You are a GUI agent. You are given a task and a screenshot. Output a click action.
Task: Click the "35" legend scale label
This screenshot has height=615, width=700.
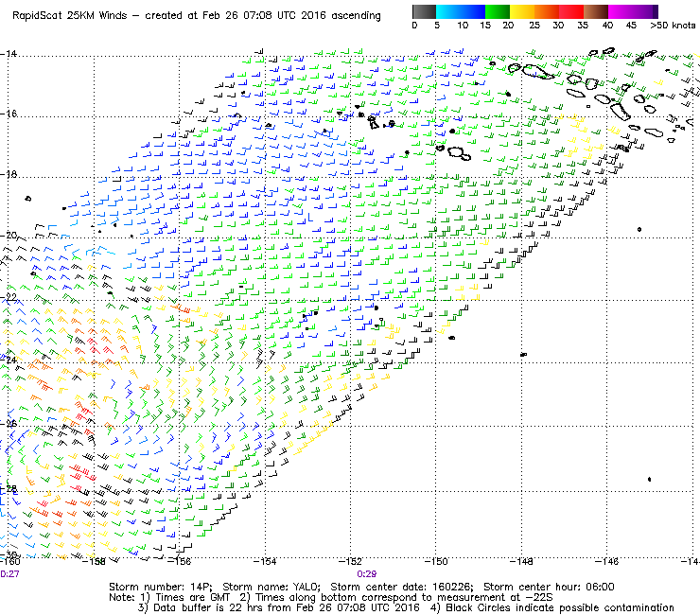583,26
